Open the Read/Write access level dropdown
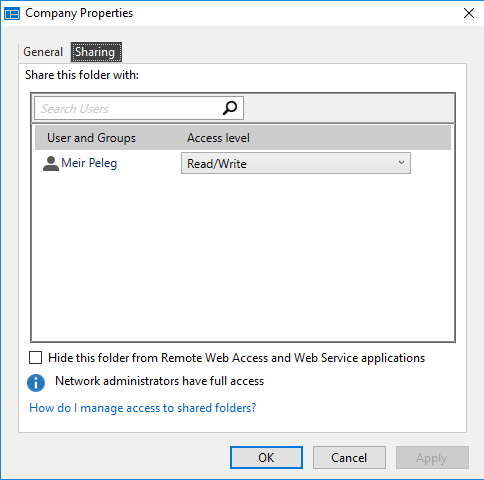The image size is (484, 480). (x=296, y=163)
